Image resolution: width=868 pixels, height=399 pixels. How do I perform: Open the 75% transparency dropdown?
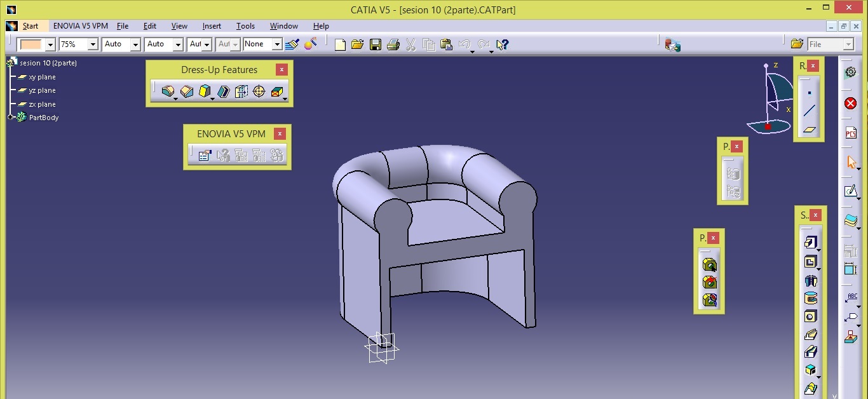tap(93, 44)
